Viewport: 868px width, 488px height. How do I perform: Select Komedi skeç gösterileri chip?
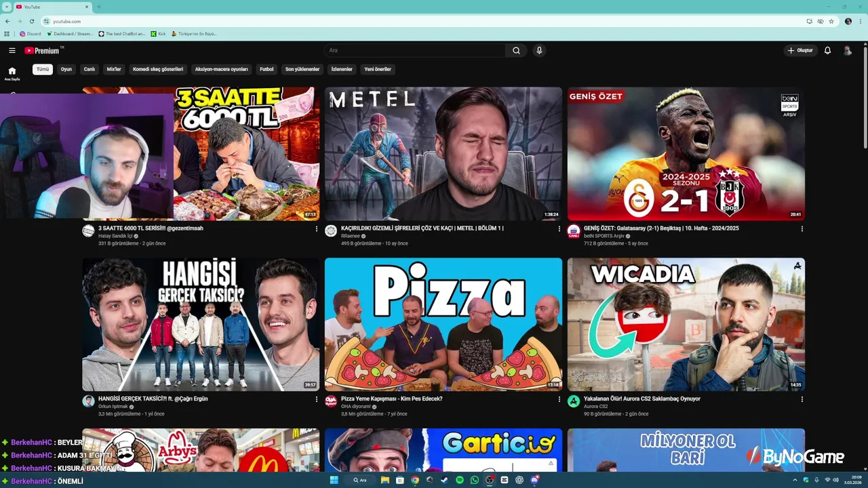pyautogui.click(x=158, y=69)
